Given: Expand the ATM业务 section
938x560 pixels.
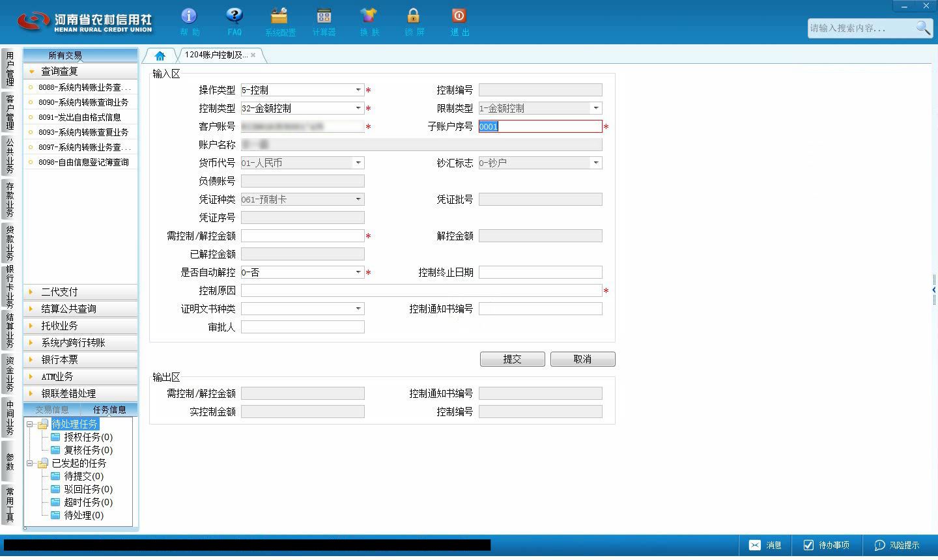Looking at the screenshot, I should tap(81, 376).
